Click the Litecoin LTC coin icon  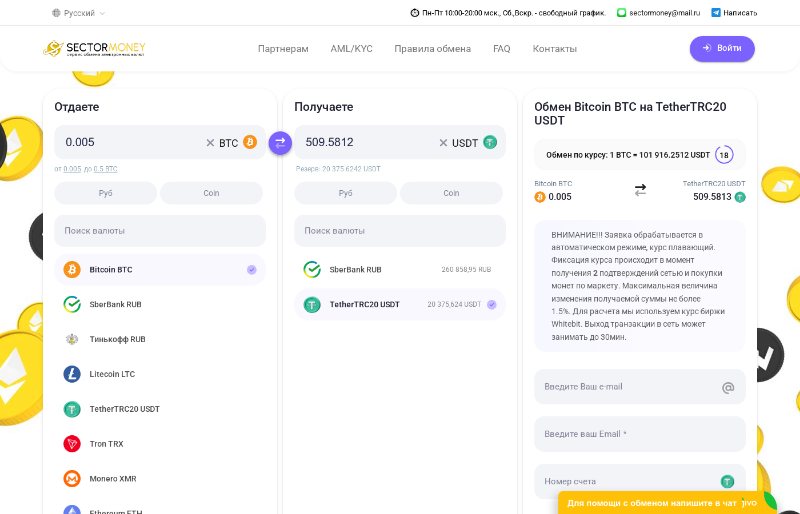tap(72, 374)
